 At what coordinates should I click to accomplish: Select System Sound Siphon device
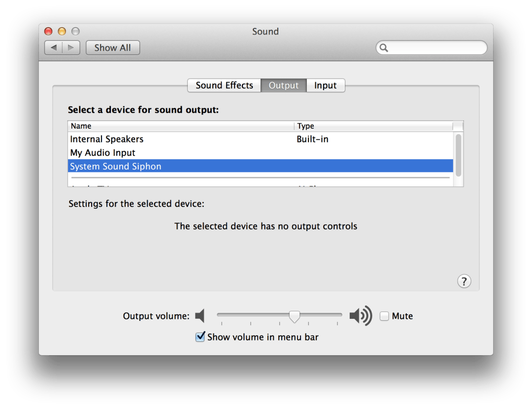pyautogui.click(x=260, y=167)
